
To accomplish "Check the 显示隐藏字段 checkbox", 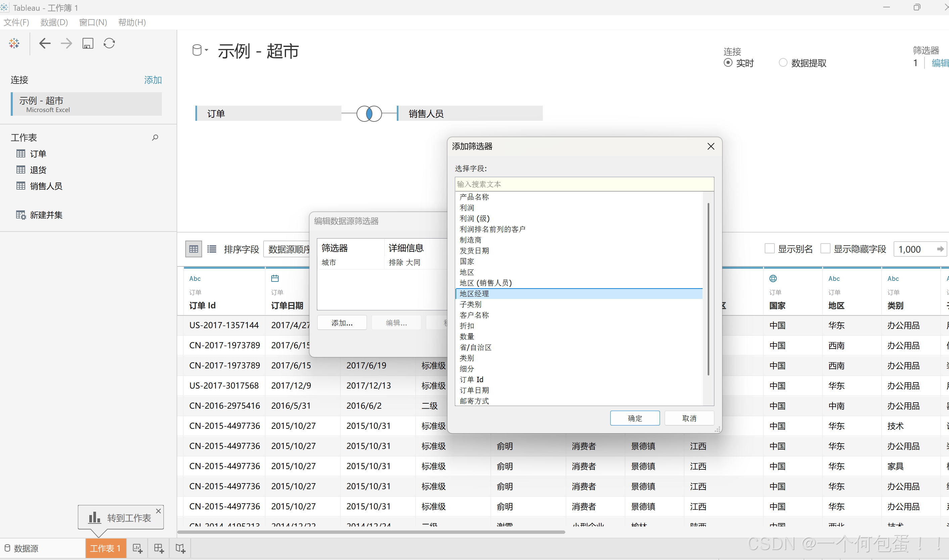I will click(x=825, y=249).
